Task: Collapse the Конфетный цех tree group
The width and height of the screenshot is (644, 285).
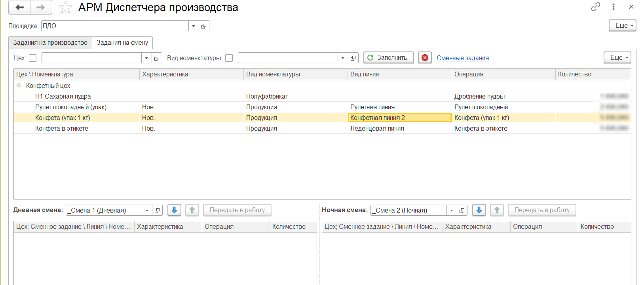Action: [19, 85]
